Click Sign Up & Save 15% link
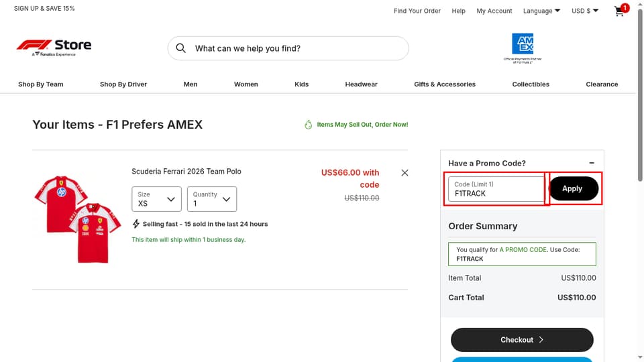Image resolution: width=644 pixels, height=362 pixels. [44, 8]
